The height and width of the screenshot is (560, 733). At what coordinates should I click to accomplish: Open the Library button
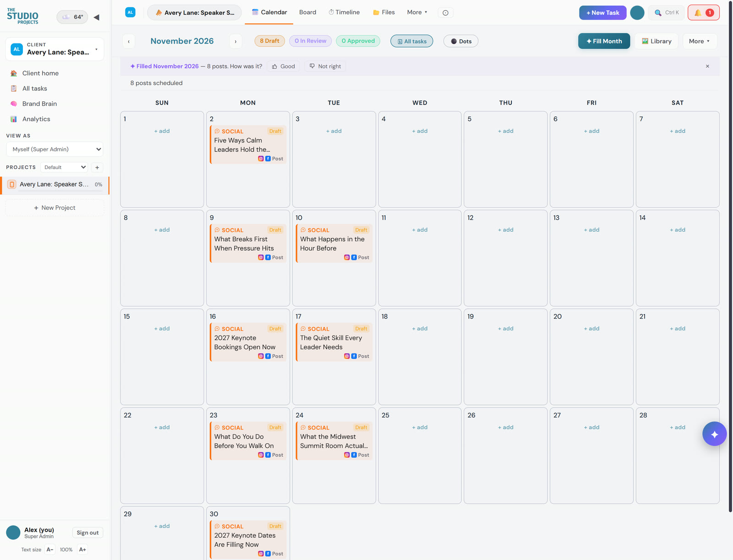coord(656,41)
